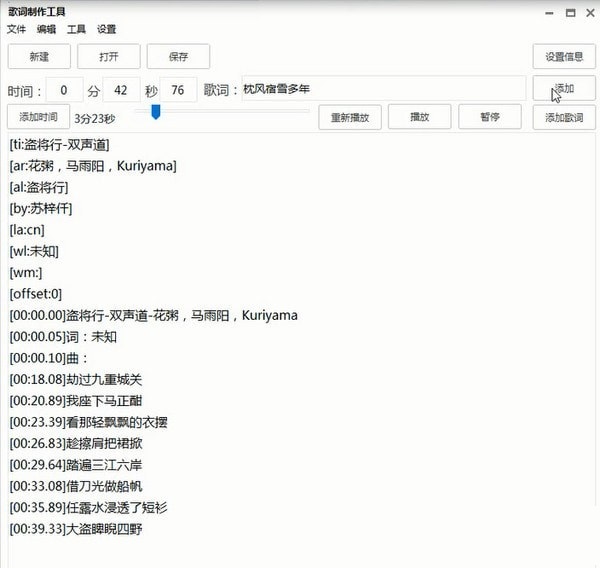Open the 文件 menu

coord(16,29)
